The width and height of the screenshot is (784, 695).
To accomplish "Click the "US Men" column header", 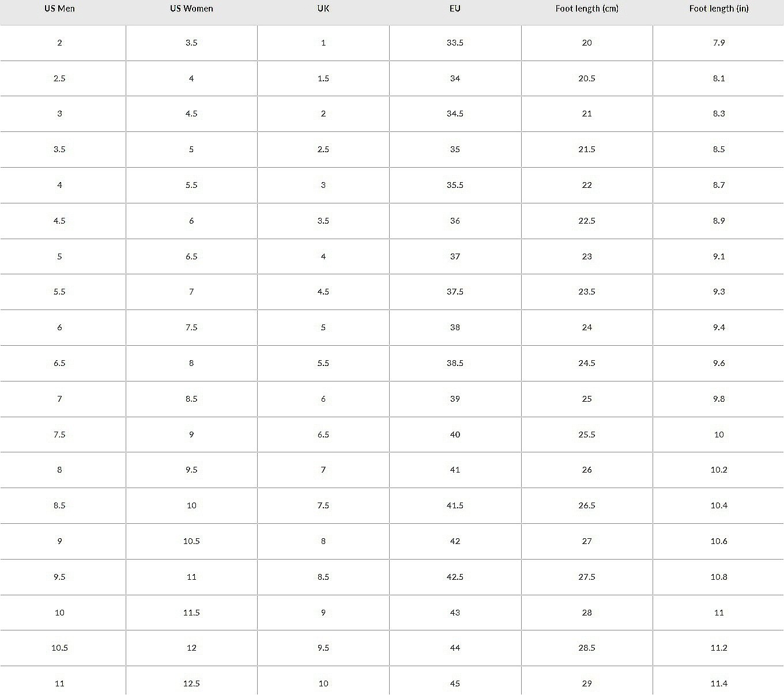I will (x=59, y=9).
